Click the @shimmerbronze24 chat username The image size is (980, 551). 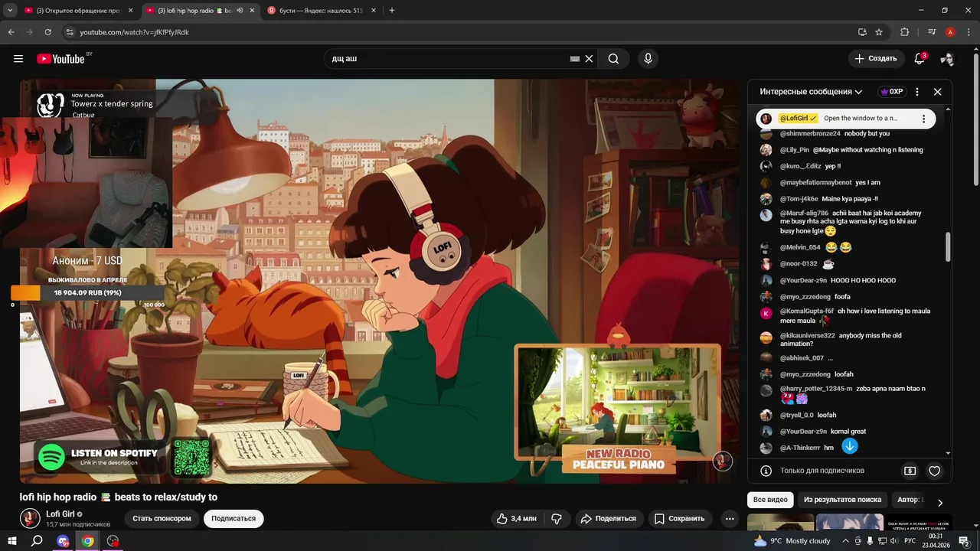(810, 134)
